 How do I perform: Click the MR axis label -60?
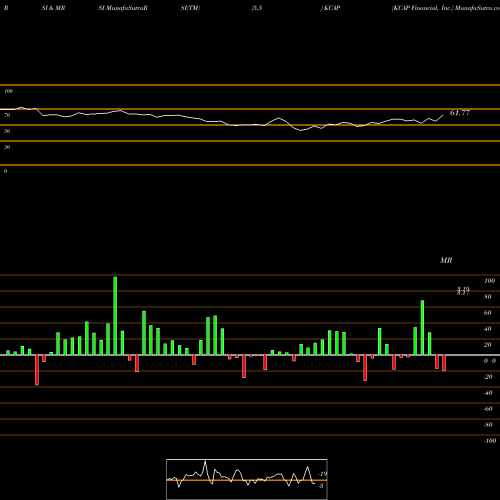pos(488,409)
